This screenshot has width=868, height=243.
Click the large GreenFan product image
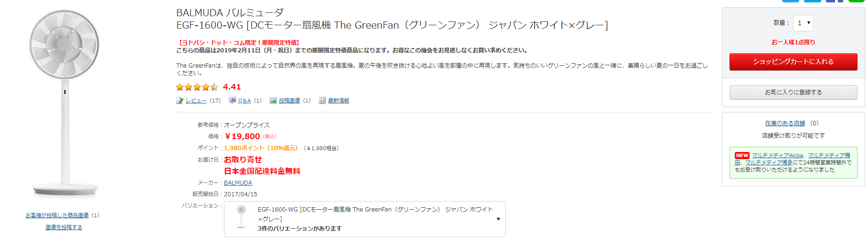click(64, 102)
